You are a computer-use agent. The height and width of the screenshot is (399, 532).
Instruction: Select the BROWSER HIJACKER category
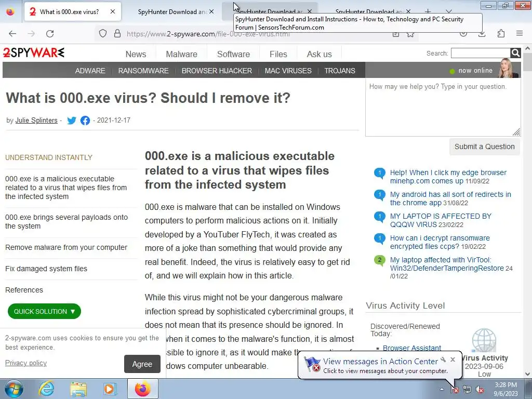(217, 71)
